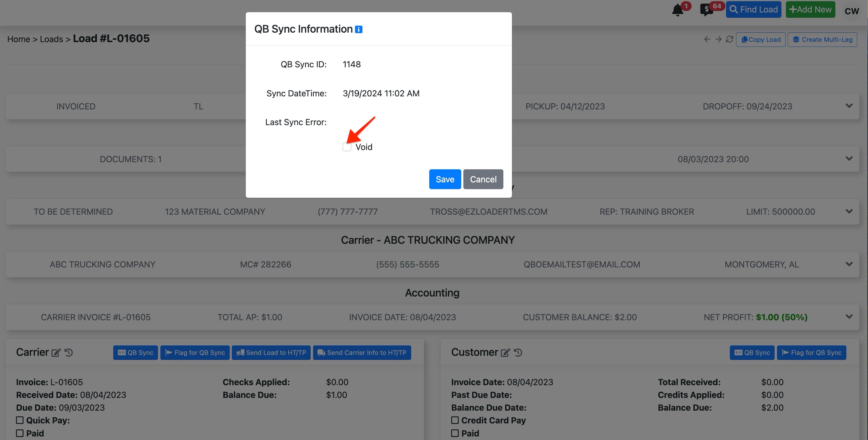Enable the Quick Pay checkbox
Image resolution: width=868 pixels, height=440 pixels.
[20, 420]
